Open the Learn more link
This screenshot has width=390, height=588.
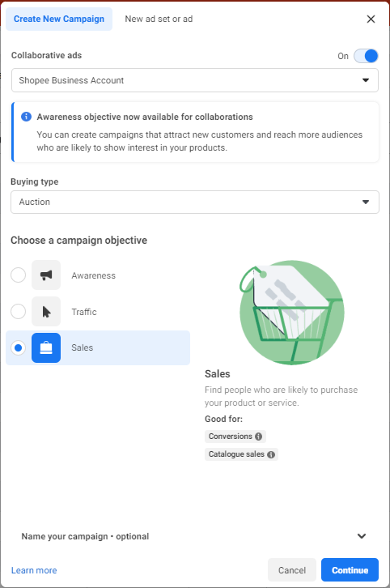(x=34, y=570)
